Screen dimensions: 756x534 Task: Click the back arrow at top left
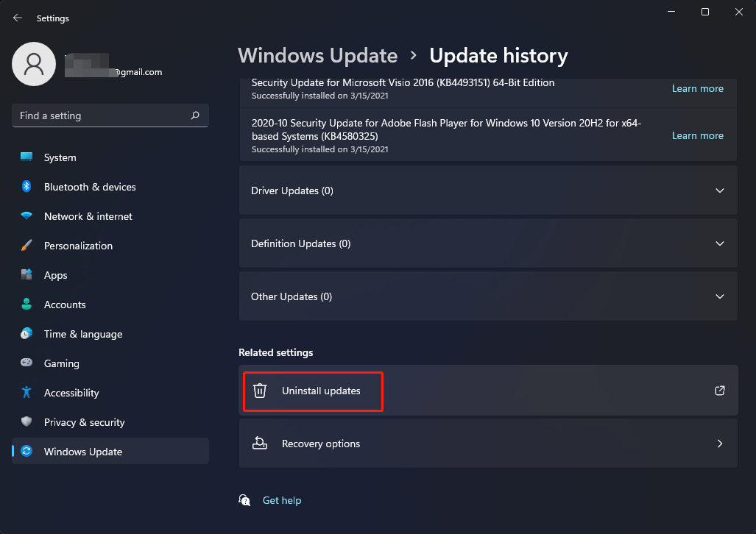(x=16, y=18)
